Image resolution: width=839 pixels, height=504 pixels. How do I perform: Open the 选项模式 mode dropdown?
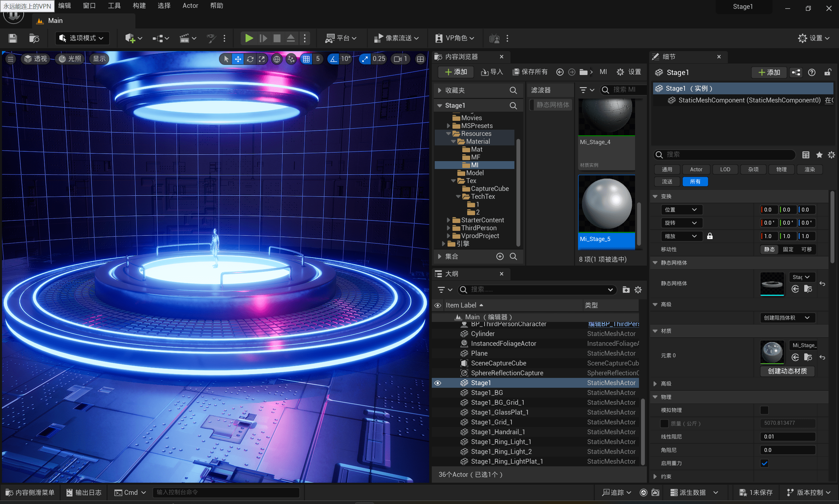pos(82,38)
